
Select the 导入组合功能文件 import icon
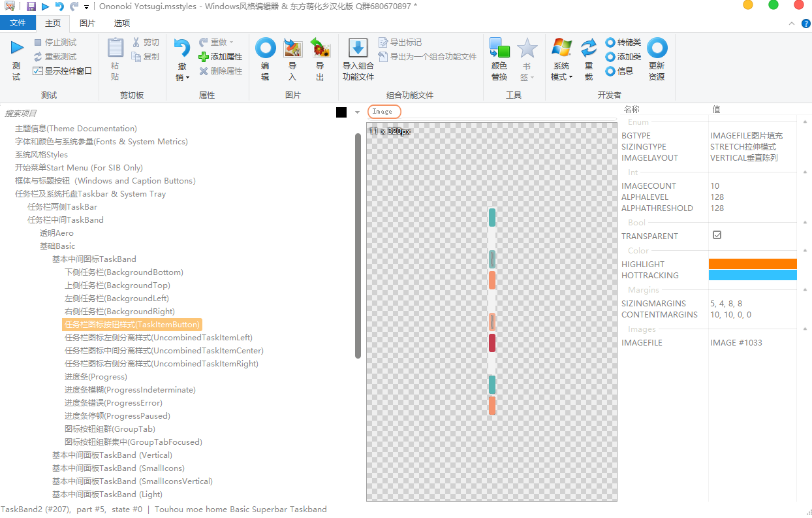[358, 48]
